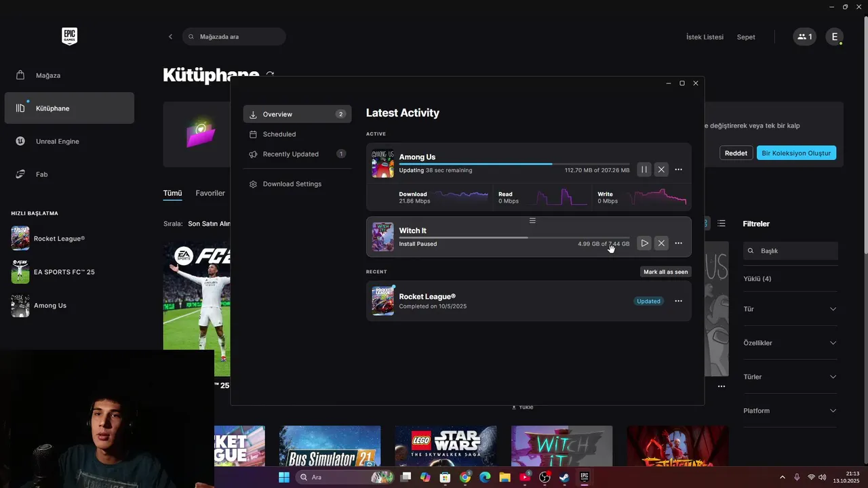Pause the Among Us update
Image resolution: width=868 pixels, height=488 pixels.
tap(644, 169)
